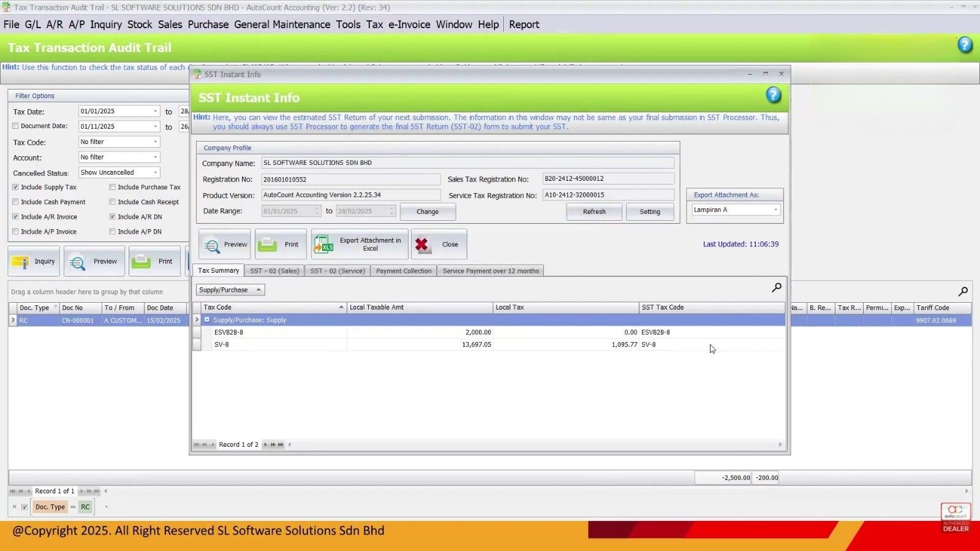Screen dimensions: 980x551
Task: Switch to SST - 02 (Sales) tab
Action: coord(274,271)
